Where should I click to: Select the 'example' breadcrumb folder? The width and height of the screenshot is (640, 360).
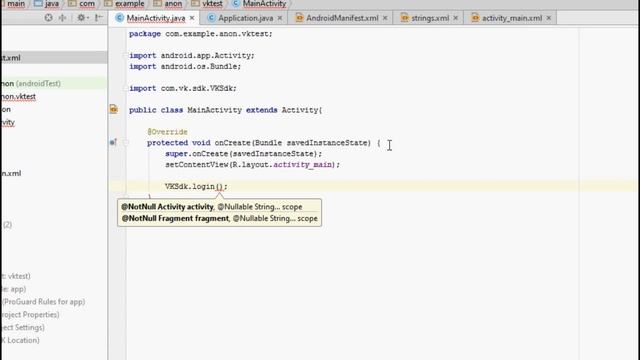coord(124,4)
